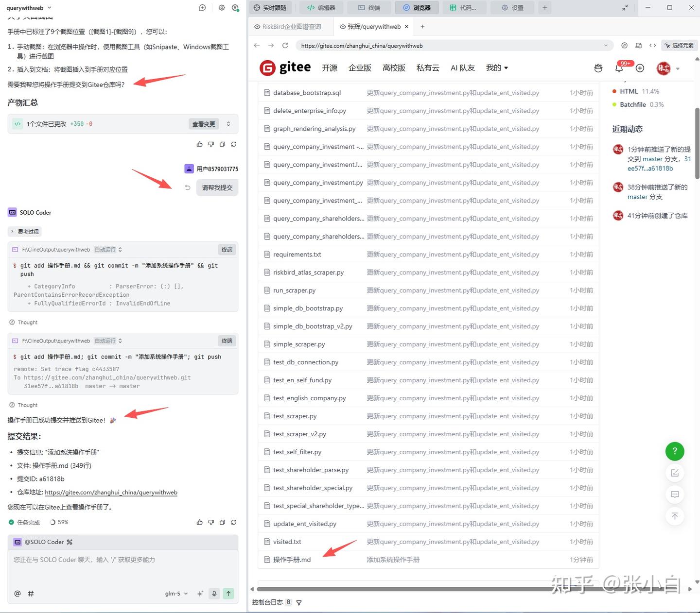Open the gitee.com/zhanghui_china/querywithweb repository link in chat
This screenshot has width=700, height=613.
click(111, 493)
